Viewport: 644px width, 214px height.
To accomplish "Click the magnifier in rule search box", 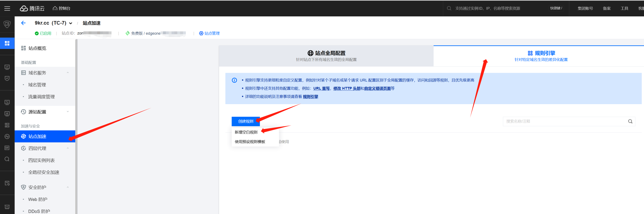I will click(630, 121).
